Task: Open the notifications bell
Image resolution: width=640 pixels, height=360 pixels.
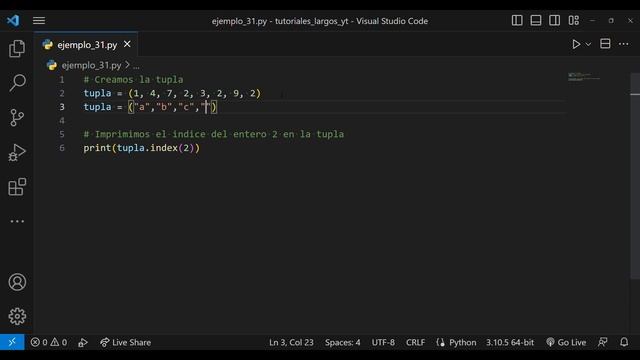Action: point(624,342)
